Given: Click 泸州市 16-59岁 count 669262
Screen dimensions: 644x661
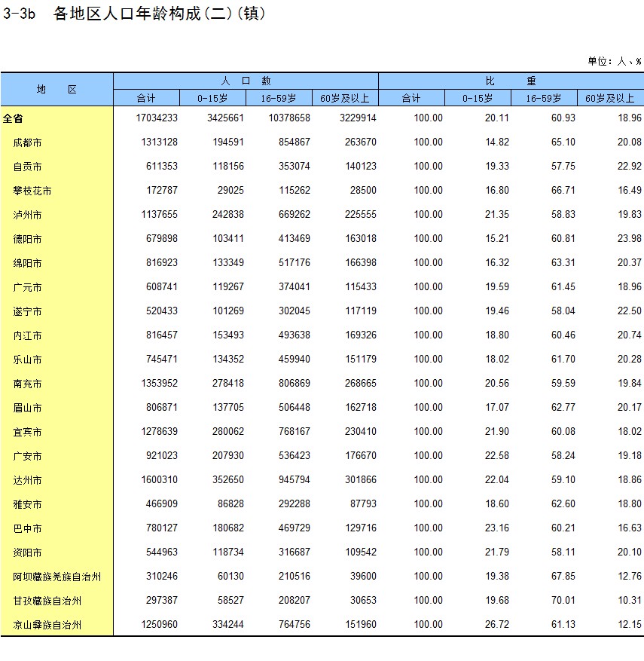Looking at the screenshot, I should tap(295, 214).
